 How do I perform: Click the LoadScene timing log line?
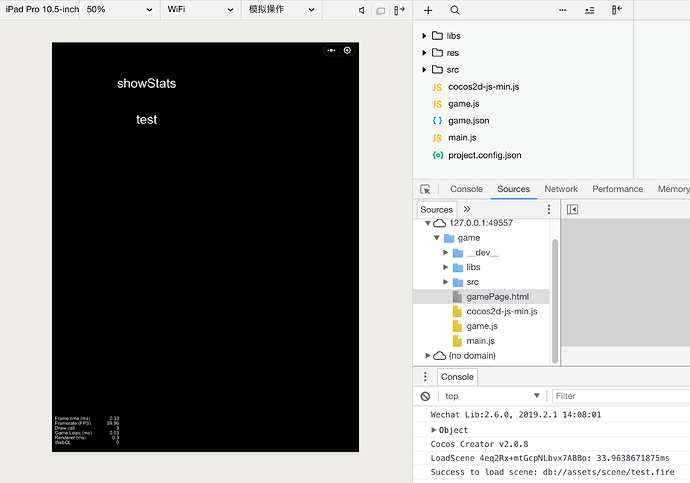point(550,458)
